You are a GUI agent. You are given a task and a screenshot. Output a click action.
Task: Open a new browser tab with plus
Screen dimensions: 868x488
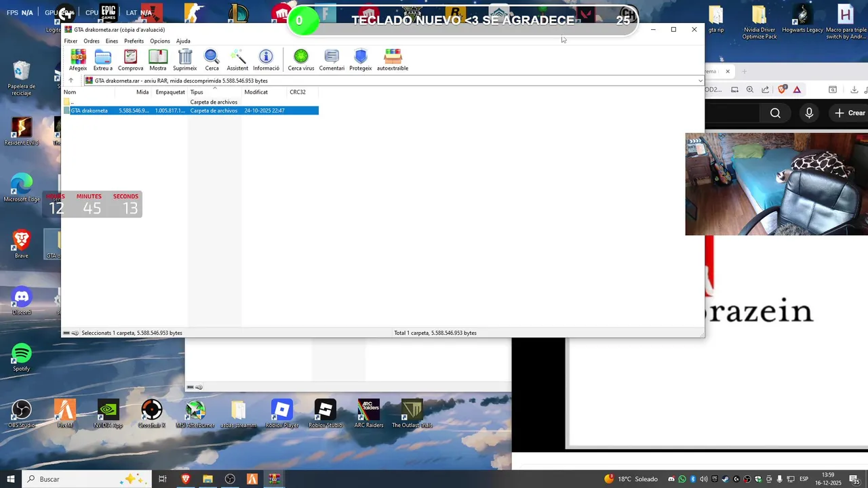pyautogui.click(x=744, y=71)
